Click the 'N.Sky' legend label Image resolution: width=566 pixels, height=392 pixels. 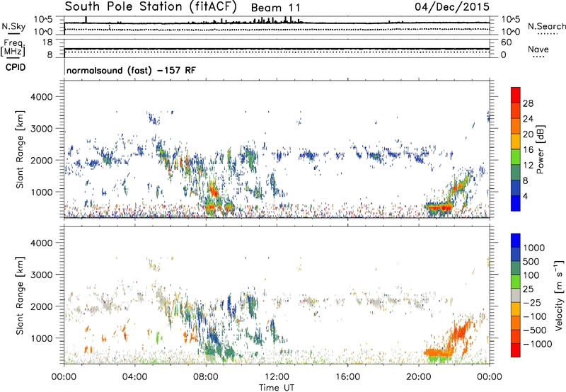click(13, 26)
